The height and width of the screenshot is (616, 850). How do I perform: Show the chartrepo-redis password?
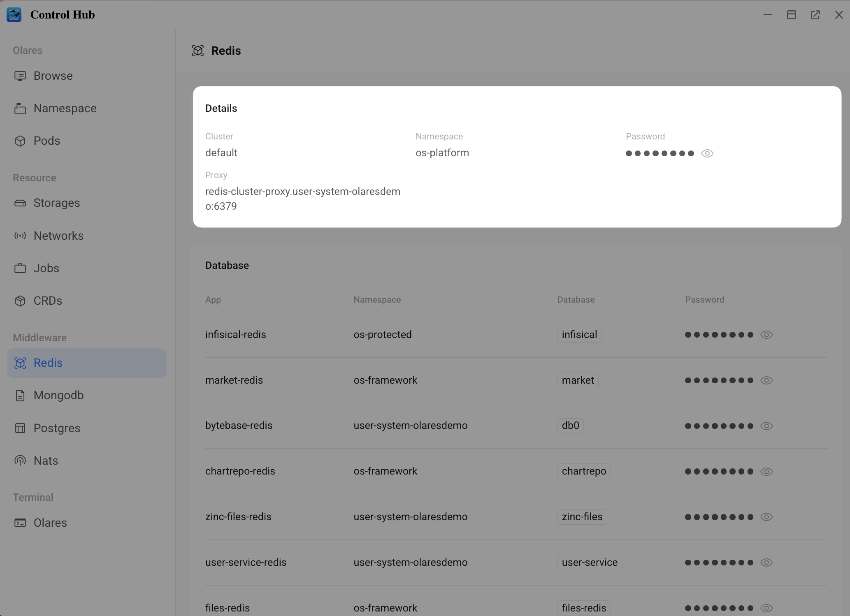click(767, 472)
